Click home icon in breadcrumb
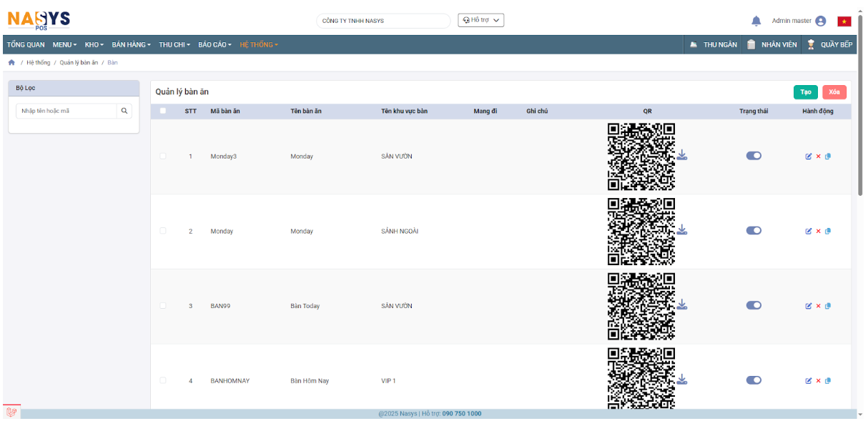Image resolution: width=868 pixels, height=421 pixels. (11, 63)
